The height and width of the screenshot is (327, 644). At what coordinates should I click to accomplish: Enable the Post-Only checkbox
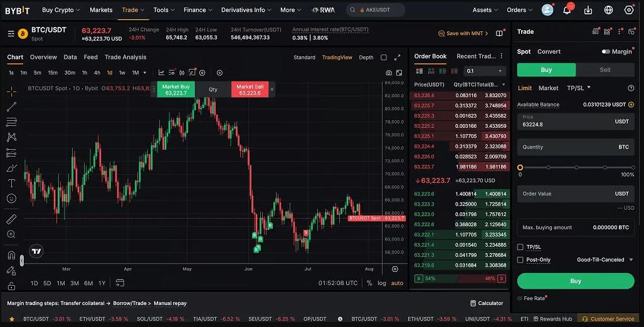click(x=520, y=260)
